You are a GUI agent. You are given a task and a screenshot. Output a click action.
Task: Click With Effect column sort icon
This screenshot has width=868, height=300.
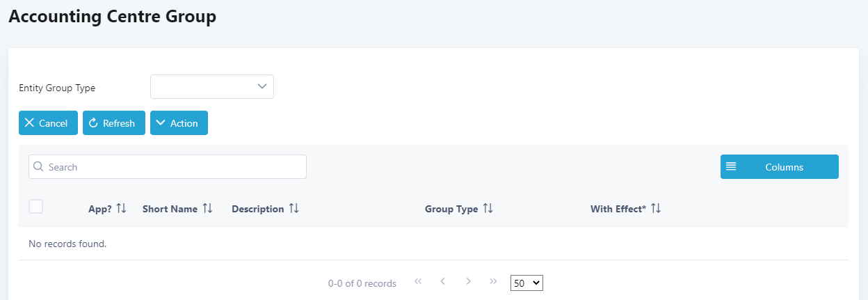coord(656,209)
